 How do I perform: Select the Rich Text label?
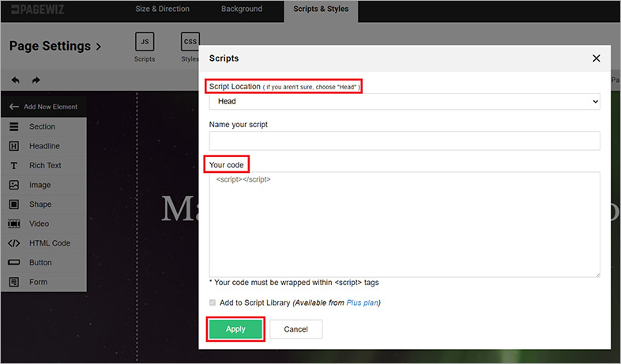click(x=45, y=165)
